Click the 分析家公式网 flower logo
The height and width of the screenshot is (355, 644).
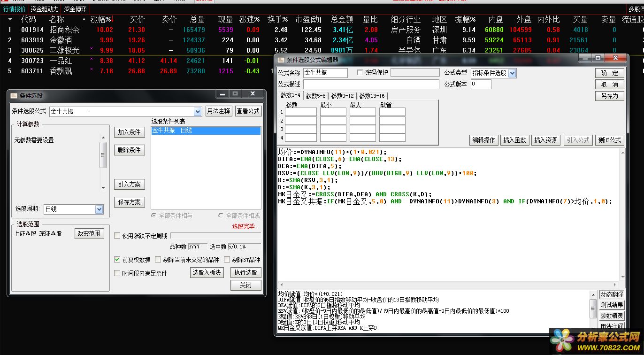563,340
